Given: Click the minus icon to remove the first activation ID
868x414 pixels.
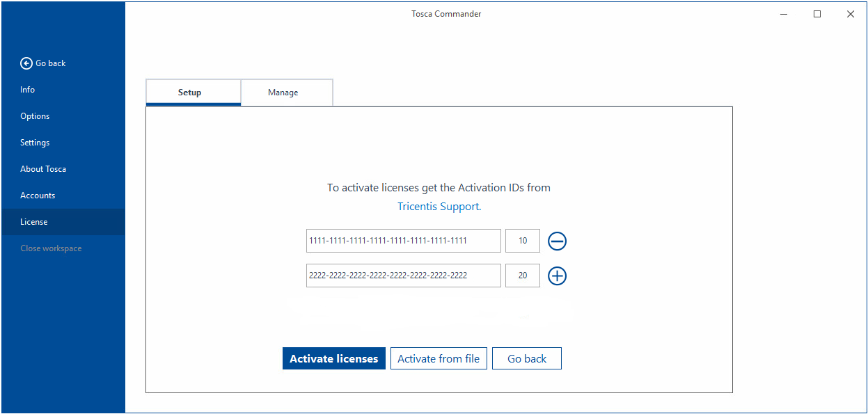Looking at the screenshot, I should coord(557,241).
